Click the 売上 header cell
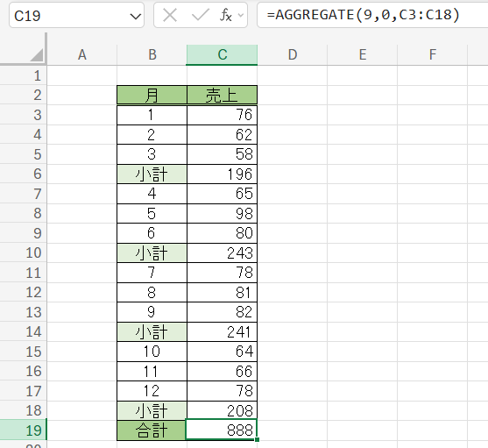Viewport: 488px width, 448px height. [x=222, y=95]
